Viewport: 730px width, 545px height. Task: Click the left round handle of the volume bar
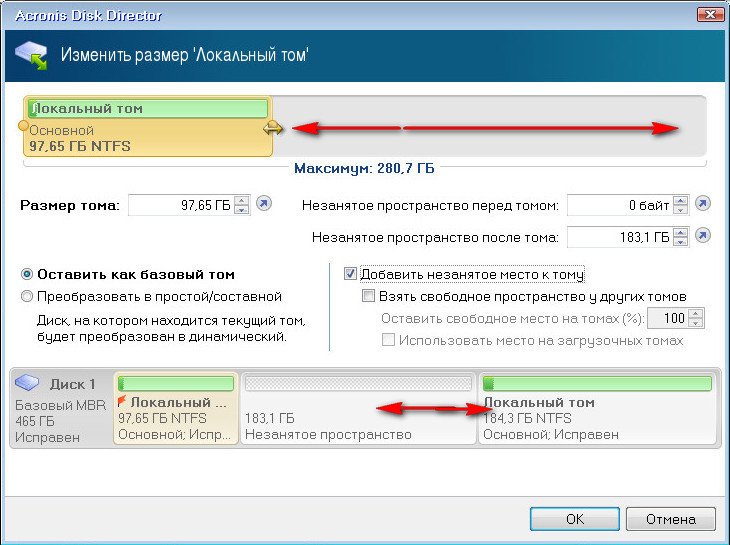point(23,126)
